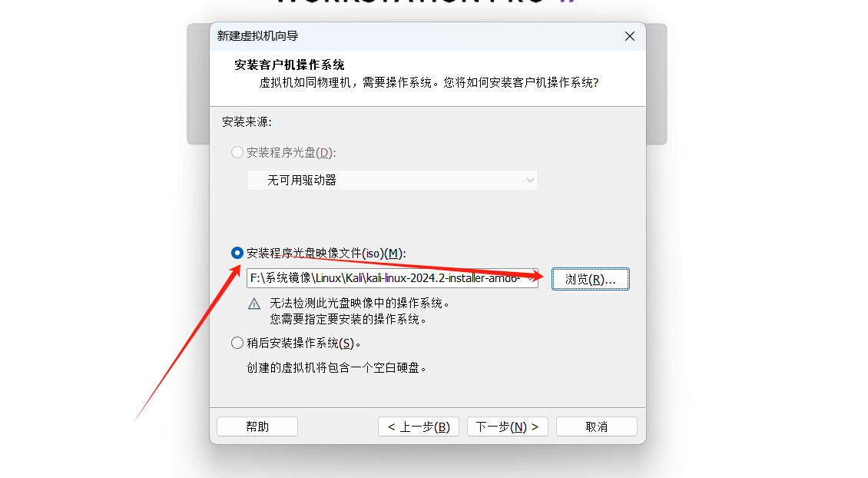This screenshot has width=868, height=478.
Task: Click the 新建虚拟机向导 title bar text
Action: point(257,36)
